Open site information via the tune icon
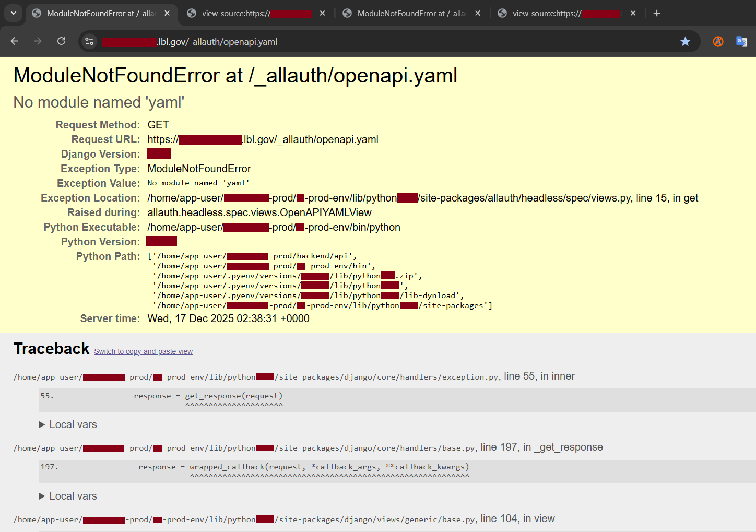The width and height of the screenshot is (756, 532). [x=89, y=41]
